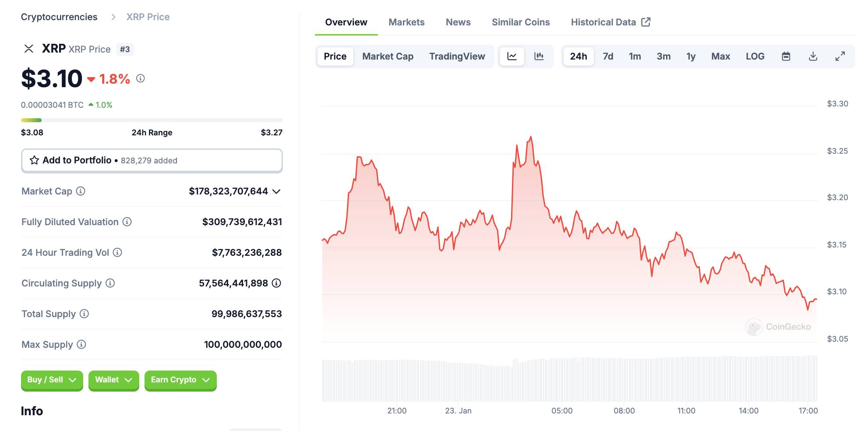Click the $3.27 24h range high
This screenshot has width=868, height=431.
[x=272, y=132]
